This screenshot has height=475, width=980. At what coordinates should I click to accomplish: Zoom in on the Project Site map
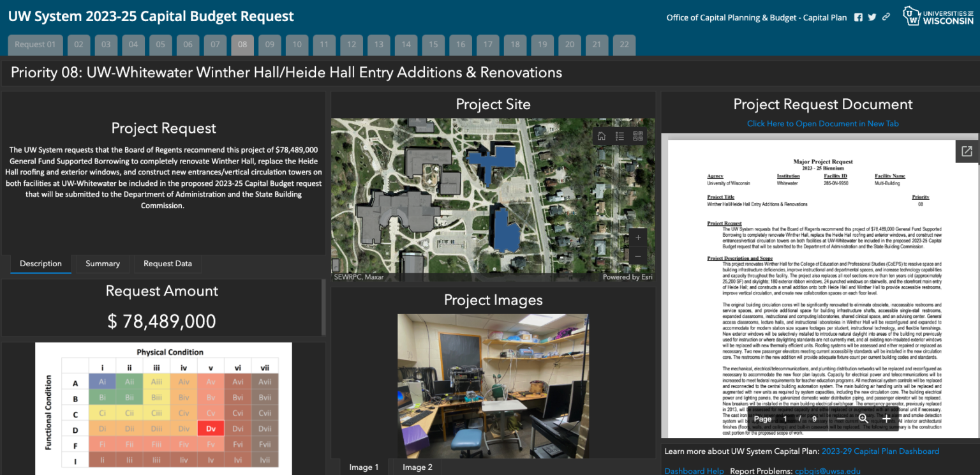pyautogui.click(x=638, y=237)
